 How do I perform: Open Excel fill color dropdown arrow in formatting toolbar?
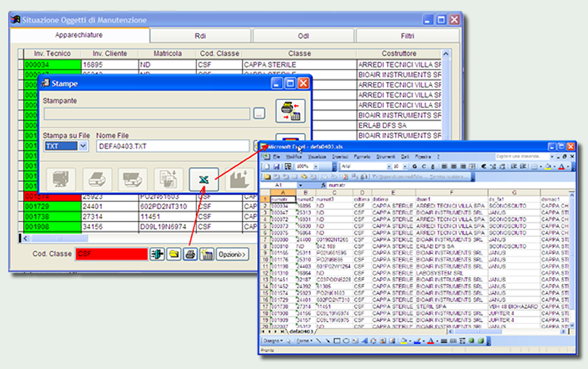pos(554,166)
